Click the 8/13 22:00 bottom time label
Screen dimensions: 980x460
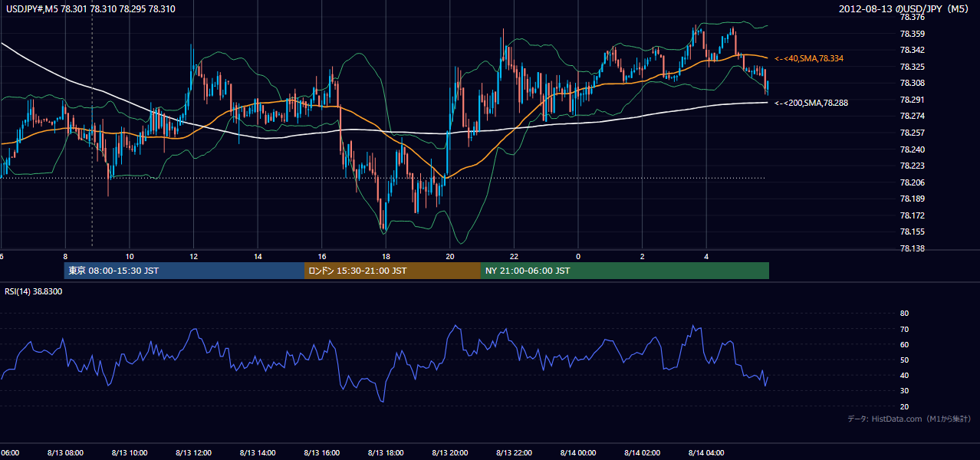tap(514, 452)
